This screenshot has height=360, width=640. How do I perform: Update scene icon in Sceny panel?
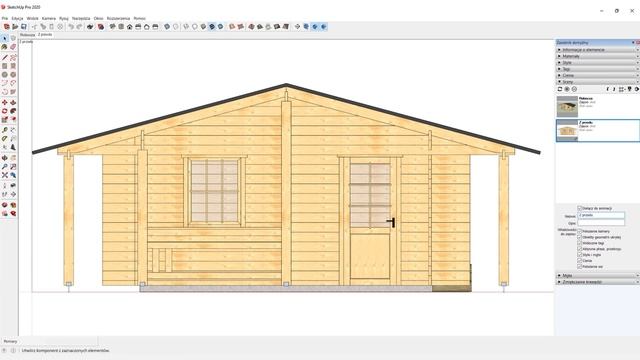[x=560, y=89]
